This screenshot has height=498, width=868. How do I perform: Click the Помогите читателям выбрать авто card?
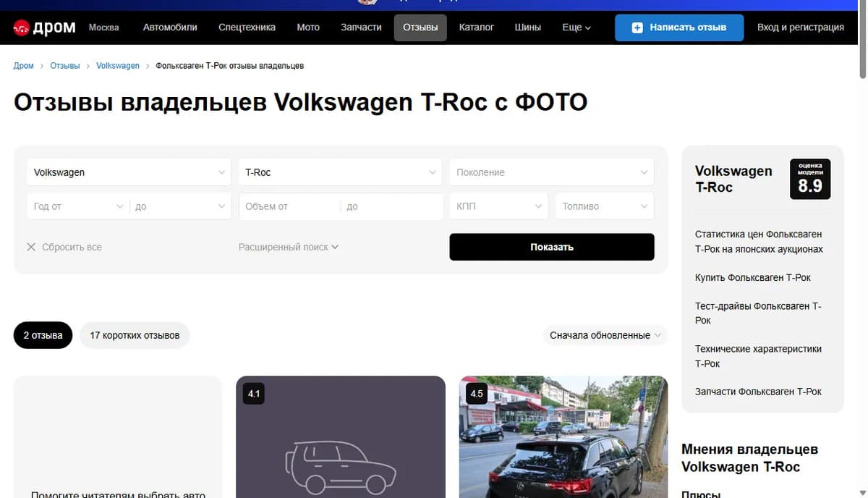(118, 436)
